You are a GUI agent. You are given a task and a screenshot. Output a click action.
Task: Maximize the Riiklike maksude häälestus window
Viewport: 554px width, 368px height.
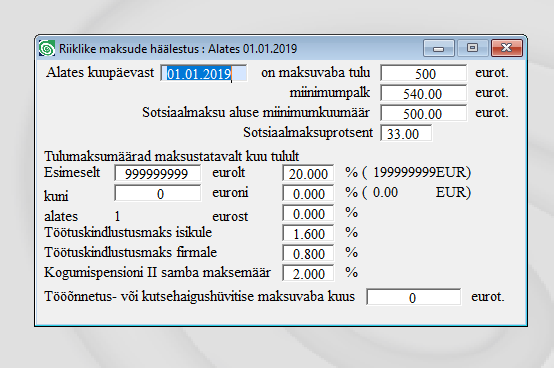pyautogui.click(x=472, y=48)
